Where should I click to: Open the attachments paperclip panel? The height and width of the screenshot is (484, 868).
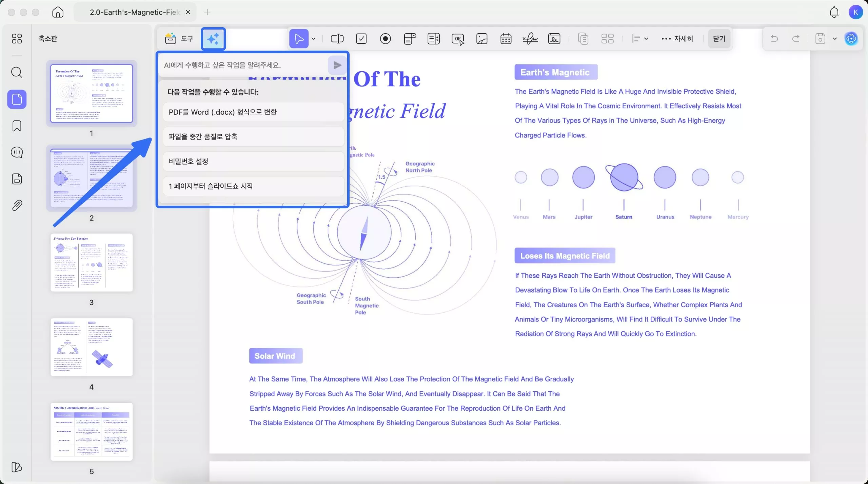[17, 205]
